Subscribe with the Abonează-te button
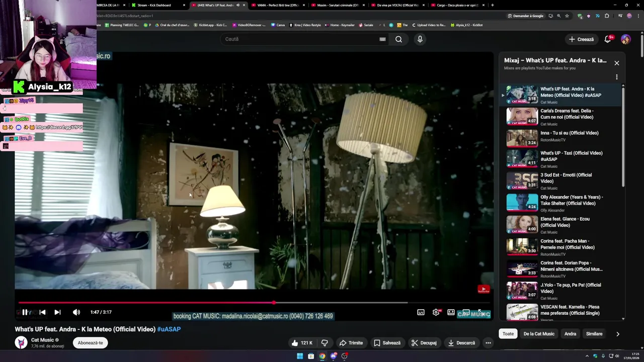Screen dimensions: 644x362 coord(90,343)
